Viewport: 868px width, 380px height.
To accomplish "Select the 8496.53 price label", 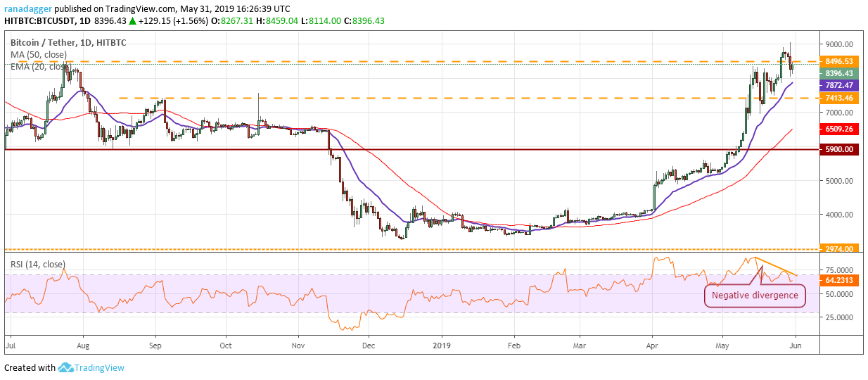I will click(x=839, y=61).
